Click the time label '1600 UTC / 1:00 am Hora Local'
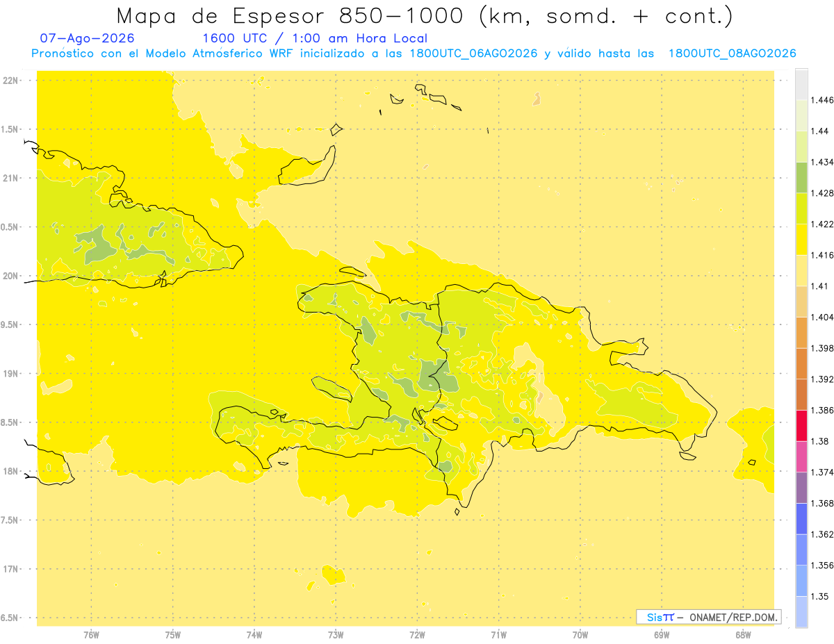Image resolution: width=834 pixels, height=644 pixels. pos(314,39)
